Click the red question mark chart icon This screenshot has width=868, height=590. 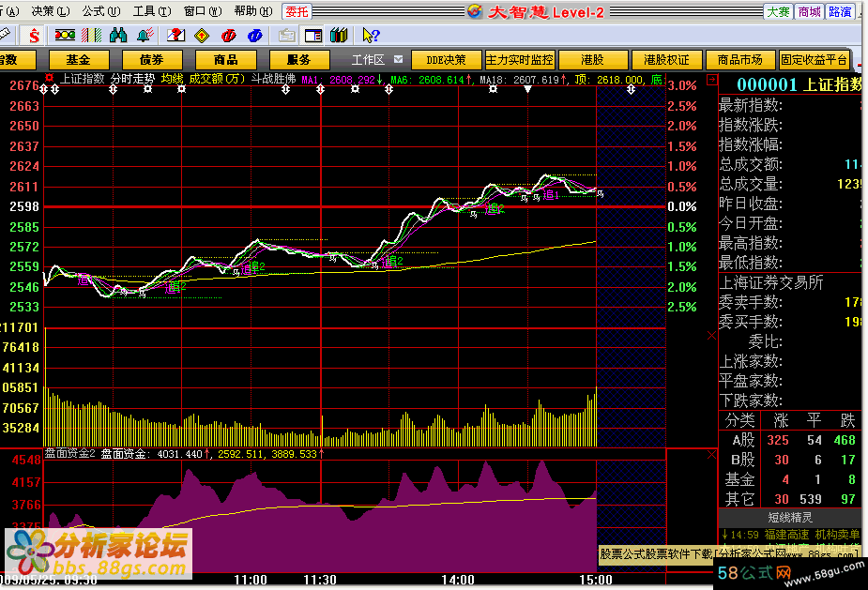click(175, 36)
